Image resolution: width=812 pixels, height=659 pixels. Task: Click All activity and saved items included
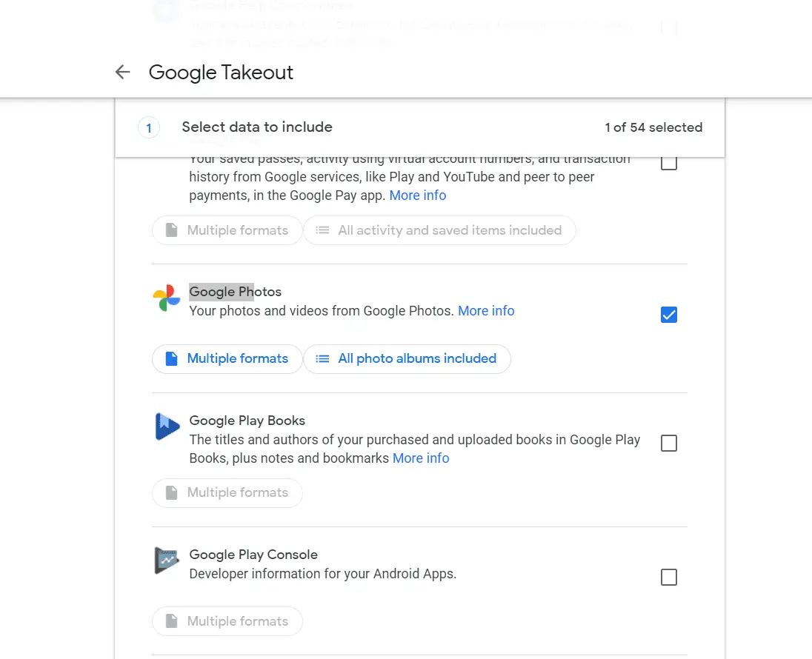439,230
